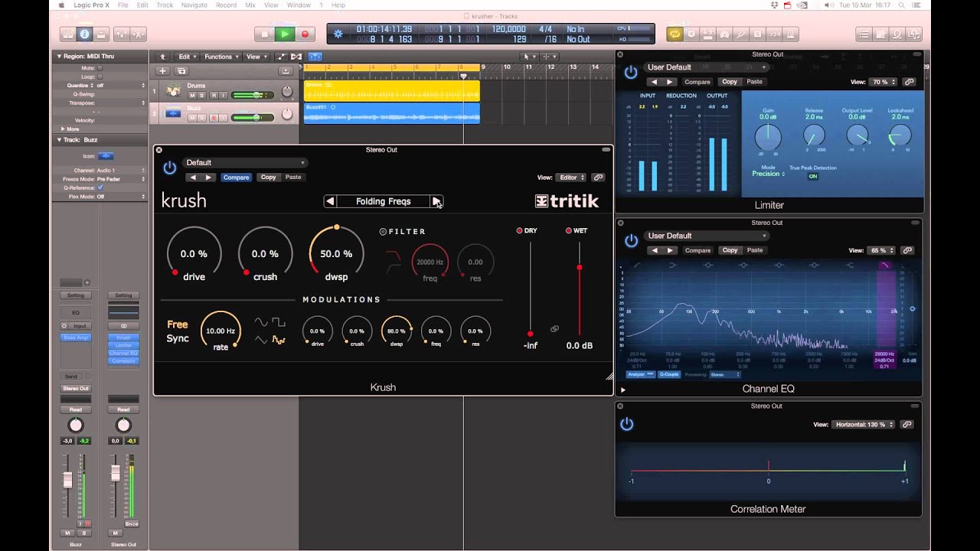The image size is (980, 551).
Task: Open the Navigate menu
Action: coord(194,5)
